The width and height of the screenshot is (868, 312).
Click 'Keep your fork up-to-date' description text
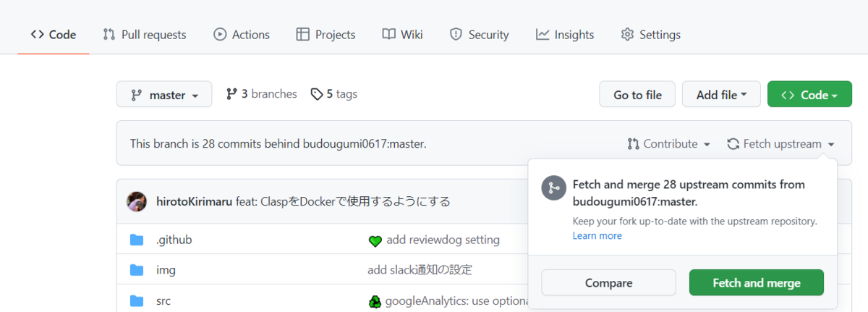694,222
